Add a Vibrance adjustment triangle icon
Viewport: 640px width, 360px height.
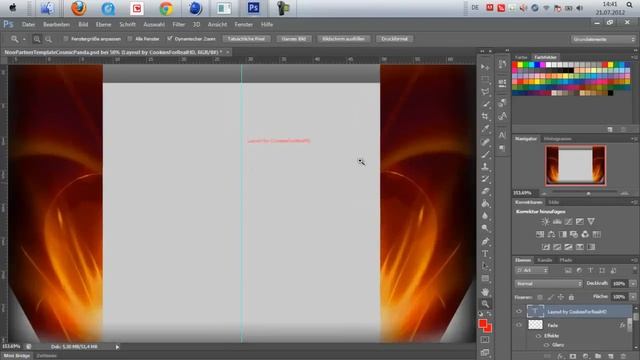pyautogui.click(x=591, y=222)
